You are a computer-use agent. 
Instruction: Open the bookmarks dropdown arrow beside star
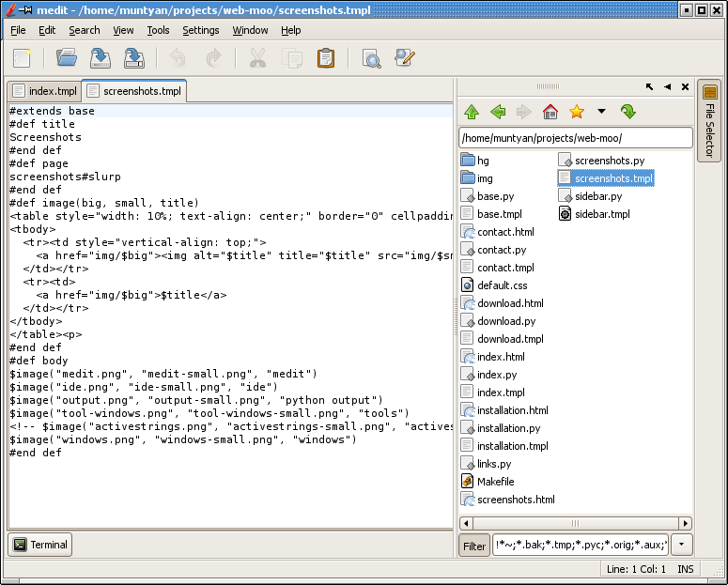point(601,113)
